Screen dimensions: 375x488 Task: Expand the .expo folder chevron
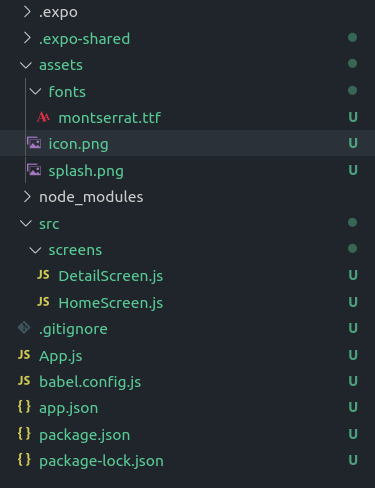coord(27,12)
